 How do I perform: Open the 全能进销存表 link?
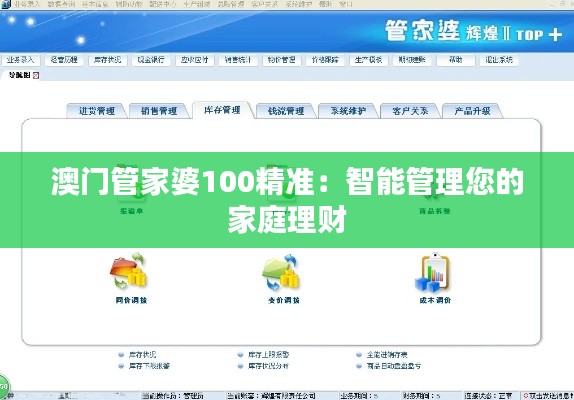(387, 355)
